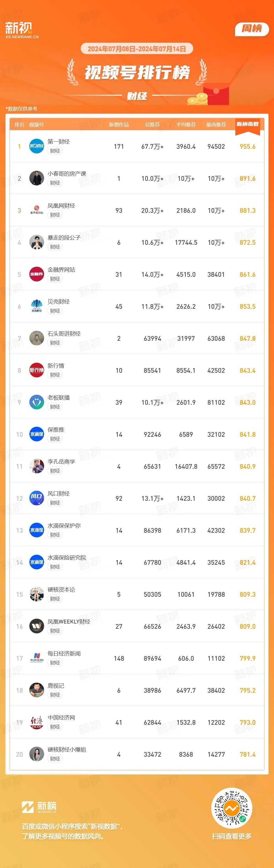Select the 金融界网站 red logo

pyautogui.click(x=37, y=274)
